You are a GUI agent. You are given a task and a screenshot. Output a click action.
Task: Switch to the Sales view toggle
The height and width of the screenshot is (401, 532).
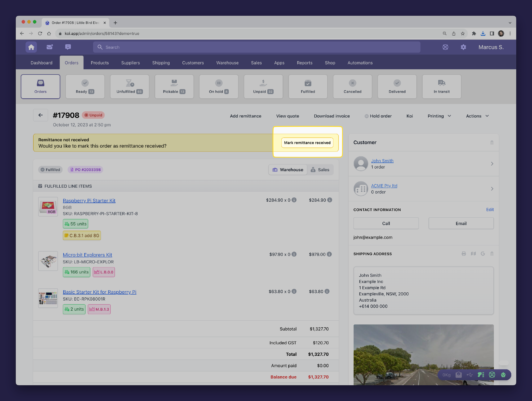coord(320,170)
